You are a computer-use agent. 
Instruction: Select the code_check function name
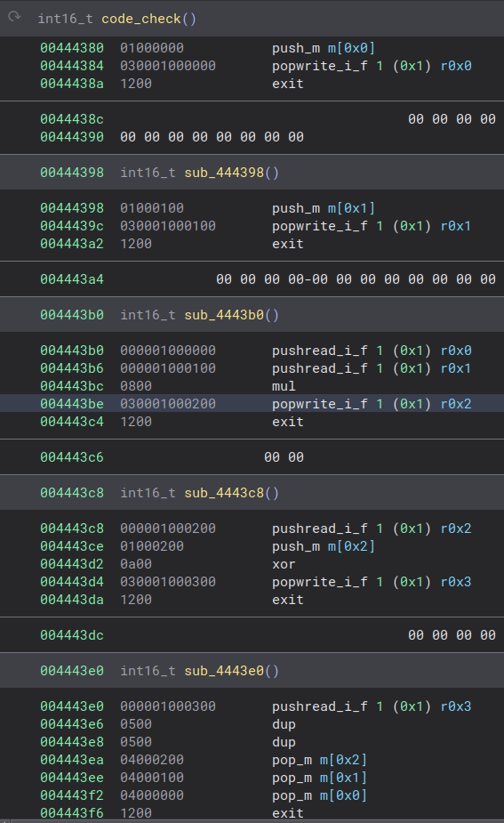(141, 19)
